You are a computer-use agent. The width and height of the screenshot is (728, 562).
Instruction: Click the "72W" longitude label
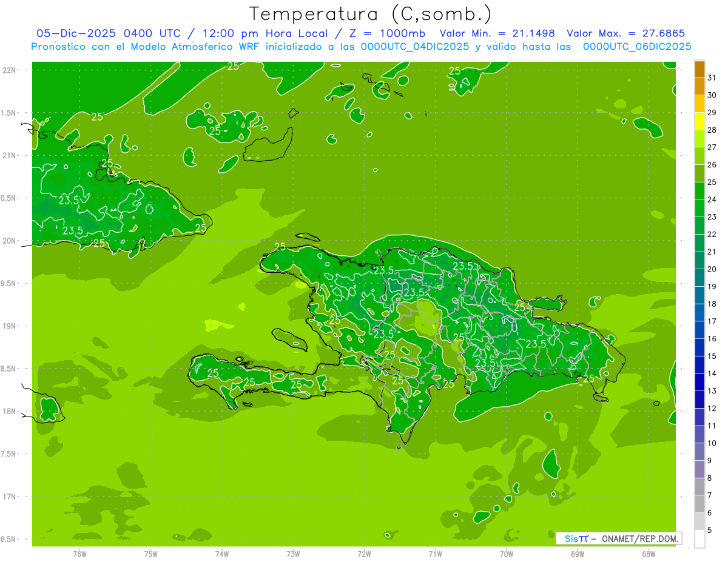click(x=364, y=554)
